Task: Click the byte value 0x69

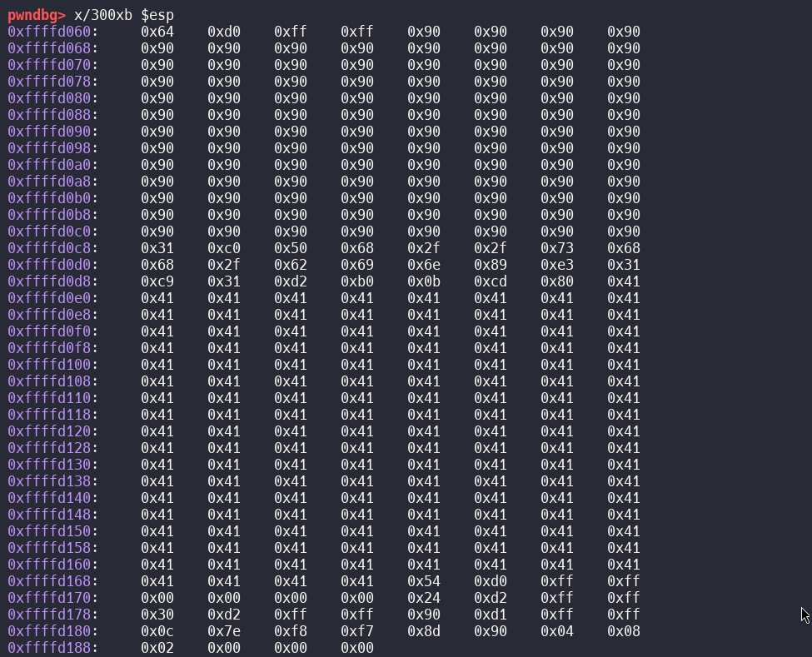Action: point(357,265)
